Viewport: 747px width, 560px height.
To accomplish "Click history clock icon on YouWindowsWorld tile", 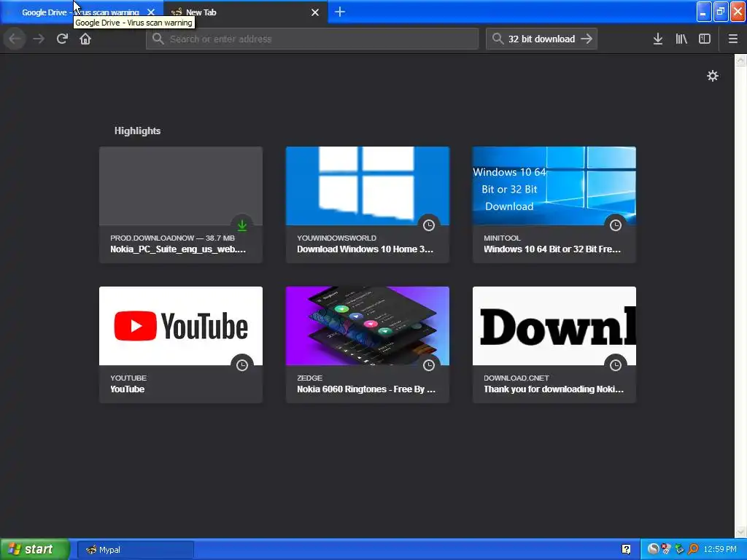I will (429, 225).
